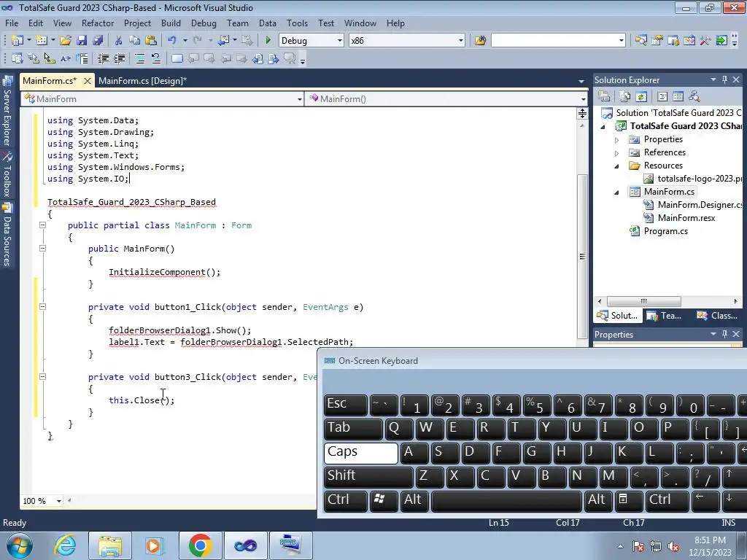Click View Class Diagram icon in Solution Explorer
Image resolution: width=747 pixels, height=560 pixels.
pyautogui.click(x=694, y=97)
